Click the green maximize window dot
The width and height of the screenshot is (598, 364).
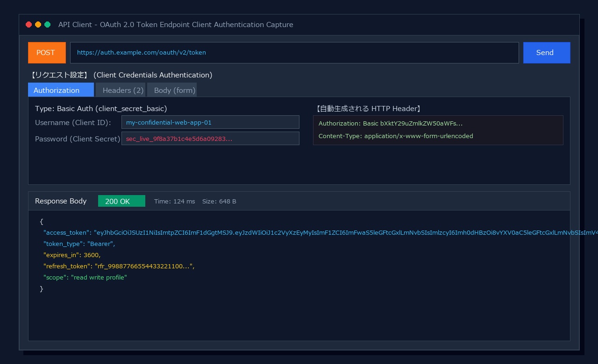48,25
